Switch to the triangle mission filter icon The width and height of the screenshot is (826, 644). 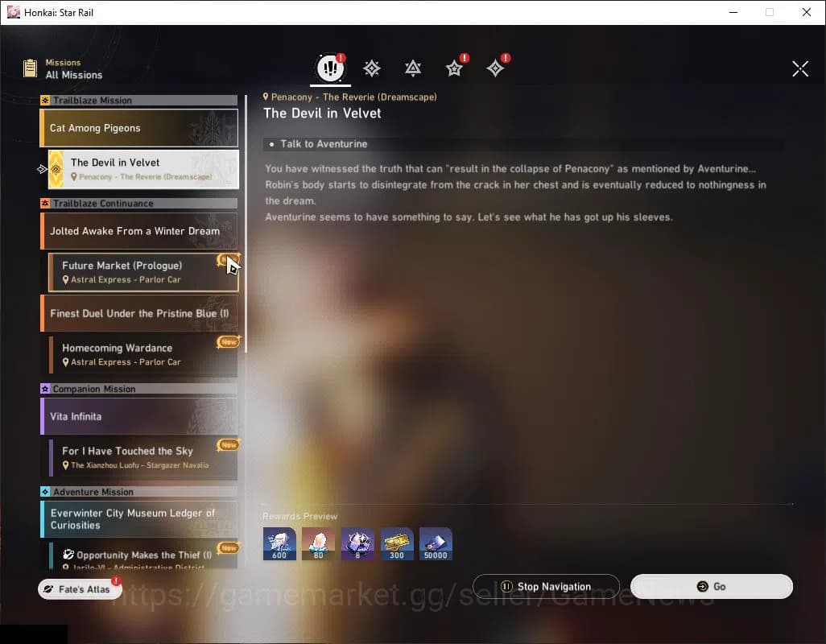[x=413, y=68]
